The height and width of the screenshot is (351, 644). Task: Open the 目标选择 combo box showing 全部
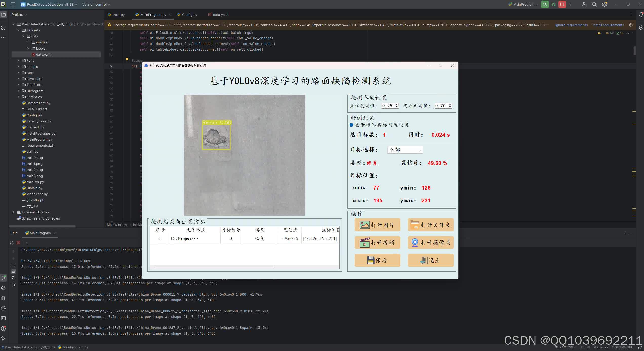(405, 150)
